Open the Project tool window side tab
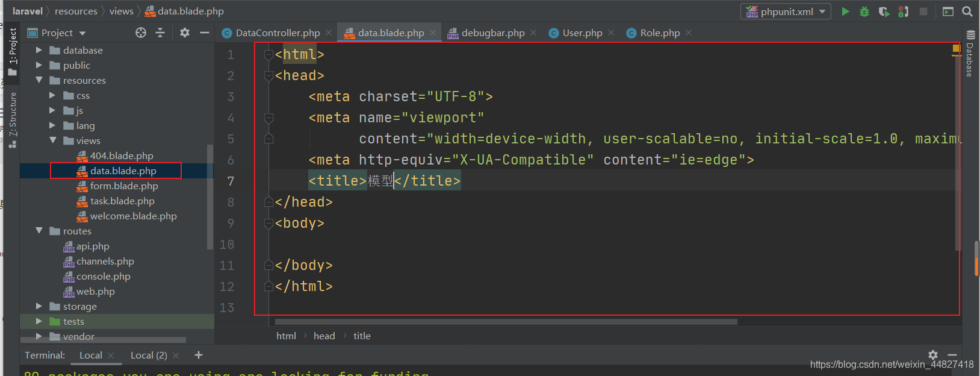Screen dimensions: 980x376 (13, 52)
